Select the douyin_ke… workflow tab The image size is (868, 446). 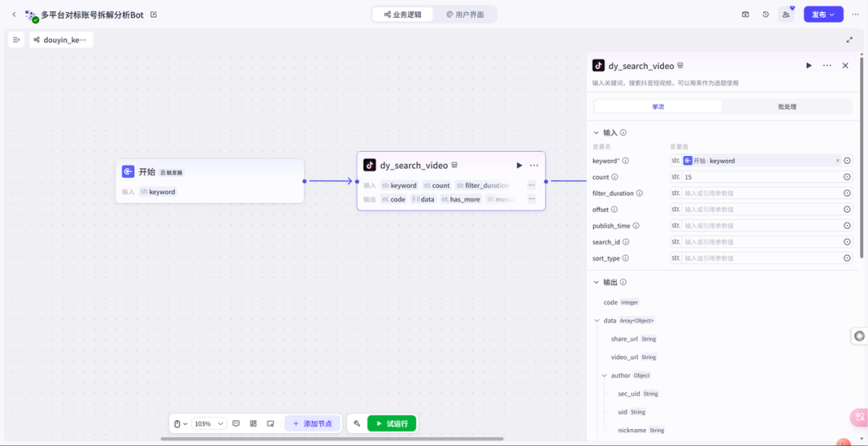tap(61, 40)
